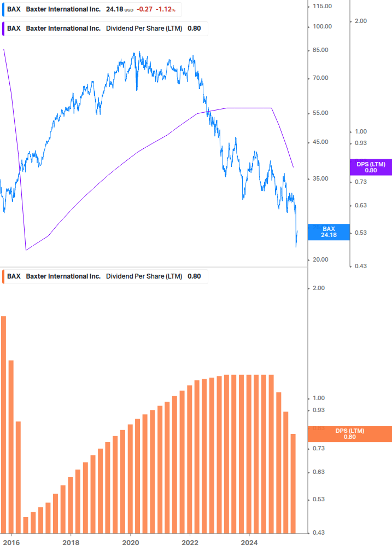
Task: Click the 2024 label on the time axis
Action: coord(249,543)
